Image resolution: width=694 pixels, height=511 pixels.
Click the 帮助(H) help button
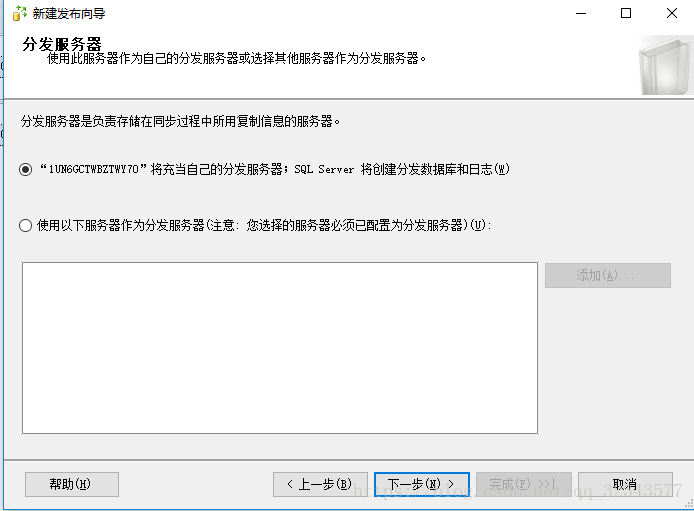click(72, 484)
